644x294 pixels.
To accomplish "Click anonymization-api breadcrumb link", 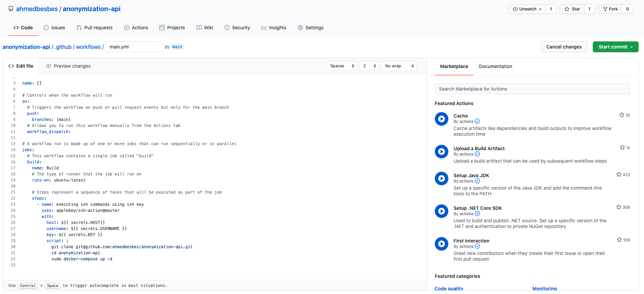I will [x=26, y=47].
